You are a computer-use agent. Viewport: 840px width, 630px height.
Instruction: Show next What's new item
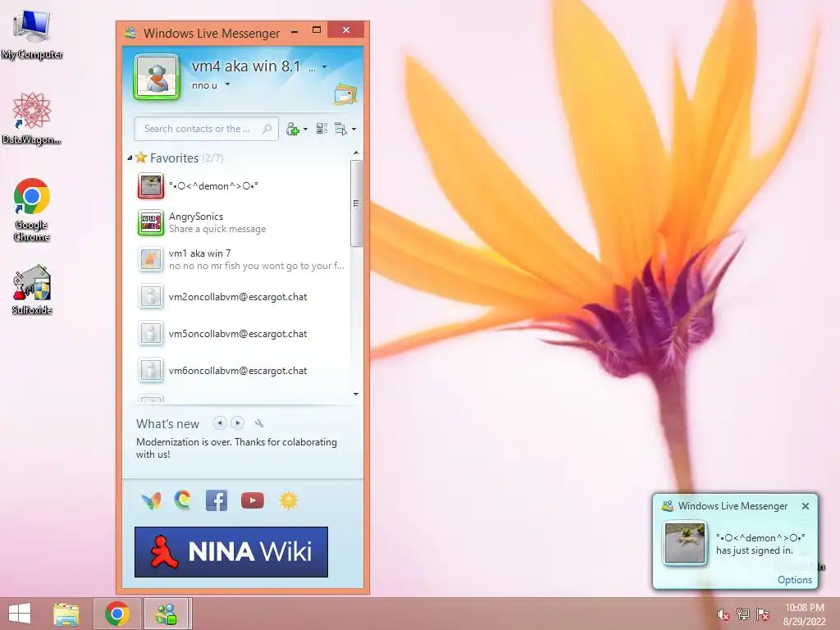237,423
